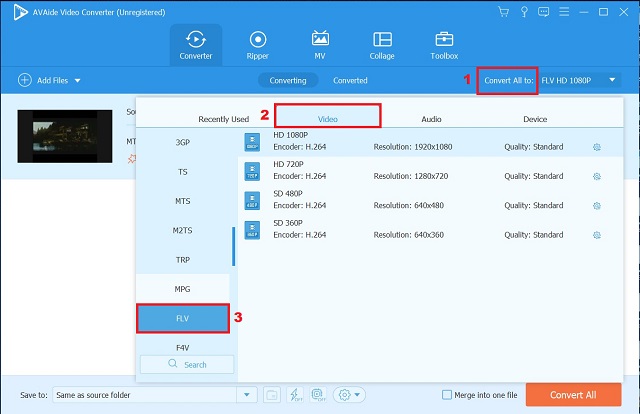Open the shopping cart purchase icon
This screenshot has height=414, width=640.
[x=503, y=12]
